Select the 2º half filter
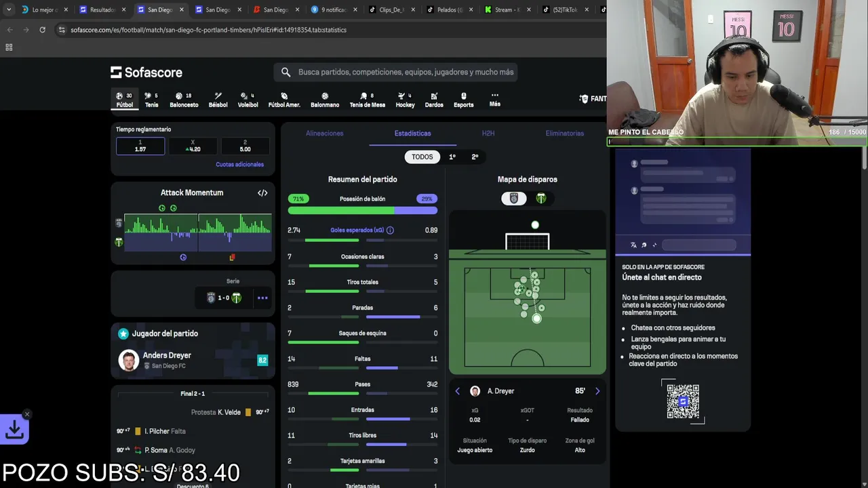The image size is (868, 488). 475,157
